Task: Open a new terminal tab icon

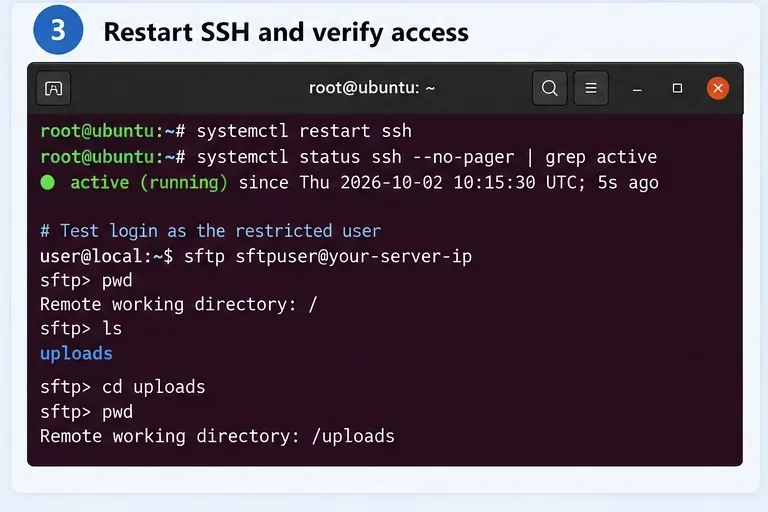Action: coord(53,89)
